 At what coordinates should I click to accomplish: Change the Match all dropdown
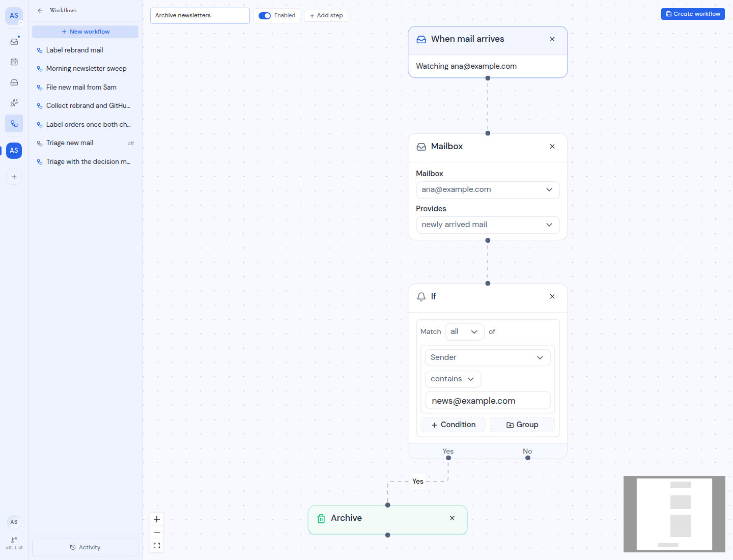[x=464, y=332]
